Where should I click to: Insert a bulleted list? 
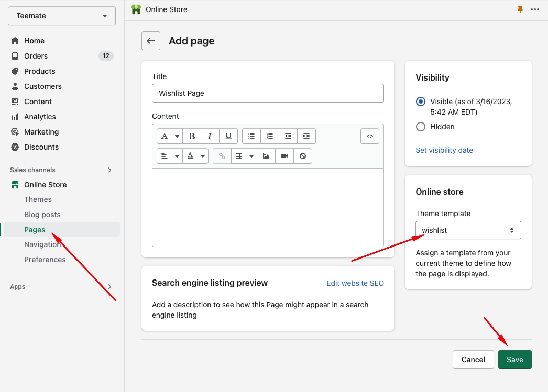251,136
